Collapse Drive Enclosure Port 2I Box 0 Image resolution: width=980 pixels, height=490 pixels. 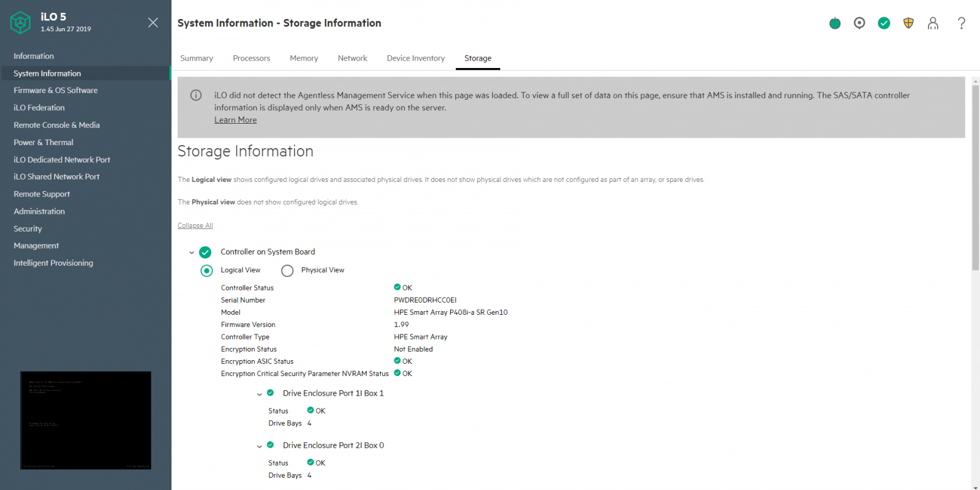pyautogui.click(x=260, y=446)
